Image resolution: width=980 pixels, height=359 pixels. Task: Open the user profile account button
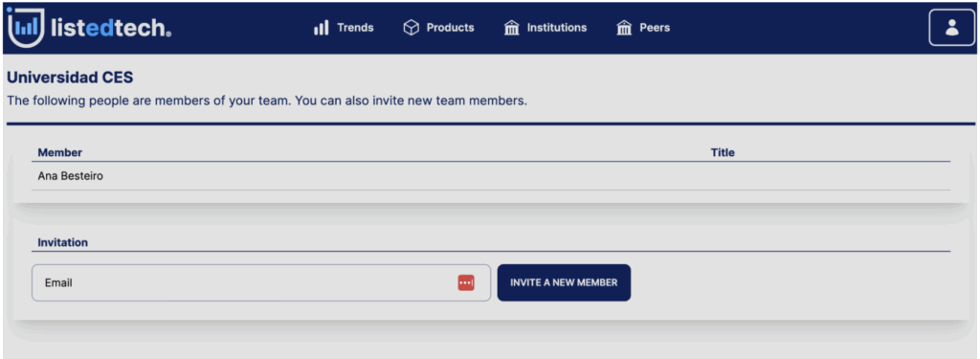pos(951,28)
